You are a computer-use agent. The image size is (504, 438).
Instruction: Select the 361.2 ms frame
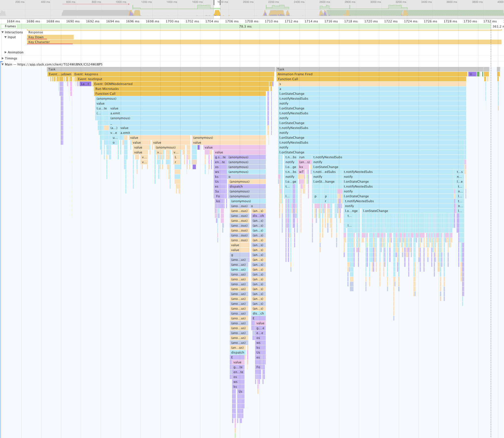498,26
